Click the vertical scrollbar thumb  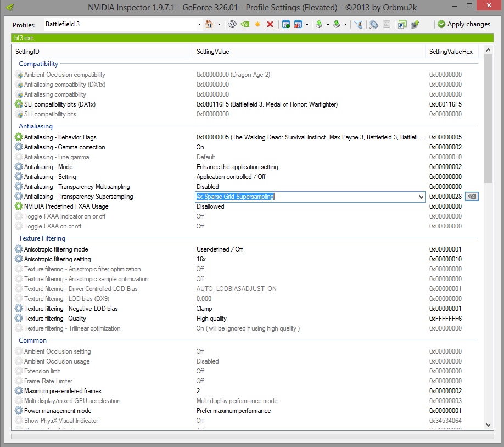(488, 119)
